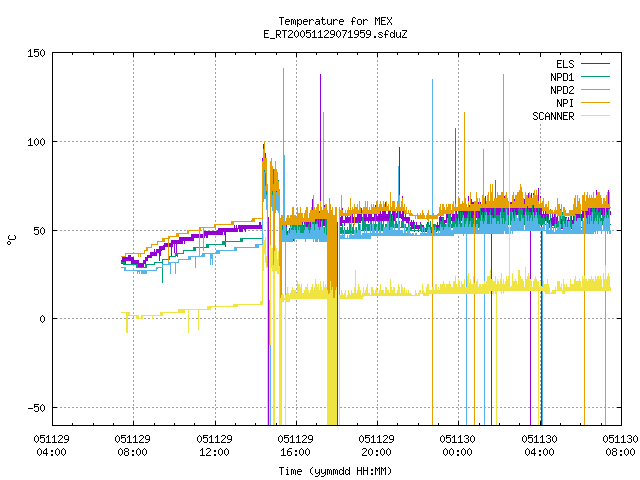Click the y-axis tick label 100

36,142
